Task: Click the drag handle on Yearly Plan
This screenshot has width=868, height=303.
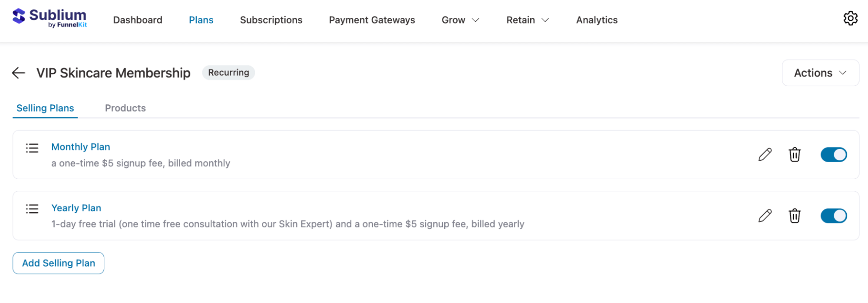Action: tap(32, 209)
